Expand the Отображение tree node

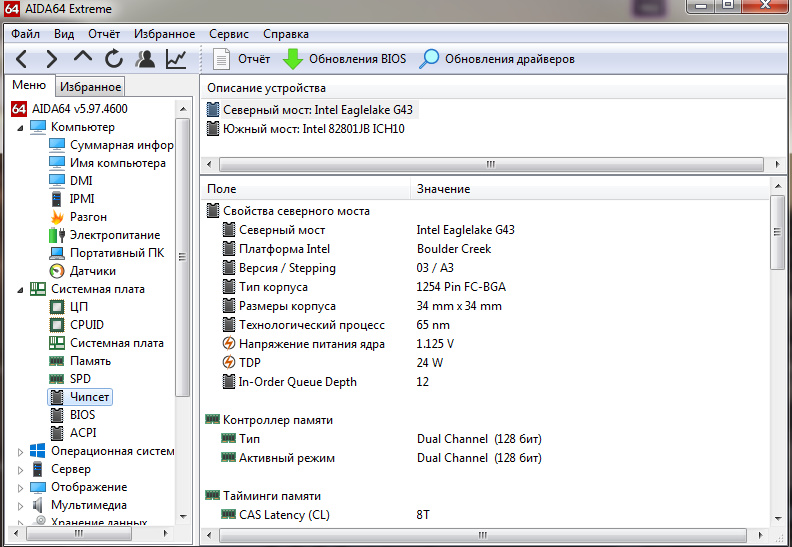[x=20, y=488]
